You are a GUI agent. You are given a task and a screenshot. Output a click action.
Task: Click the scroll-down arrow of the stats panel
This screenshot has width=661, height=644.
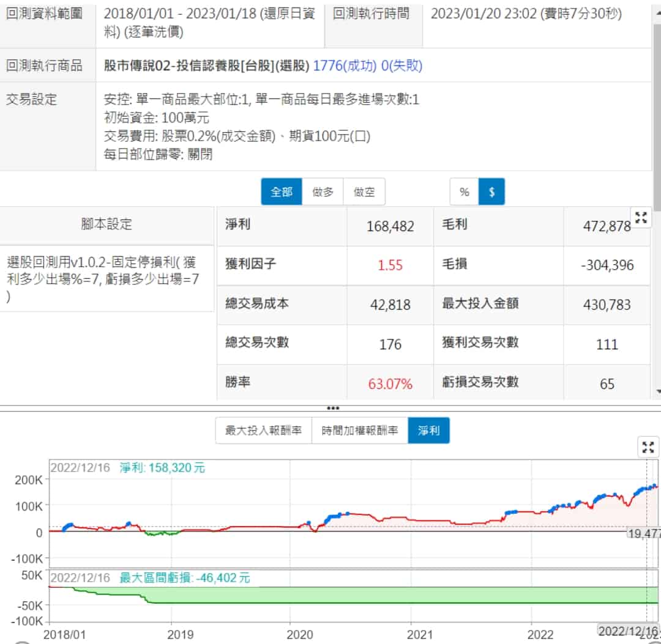657,391
